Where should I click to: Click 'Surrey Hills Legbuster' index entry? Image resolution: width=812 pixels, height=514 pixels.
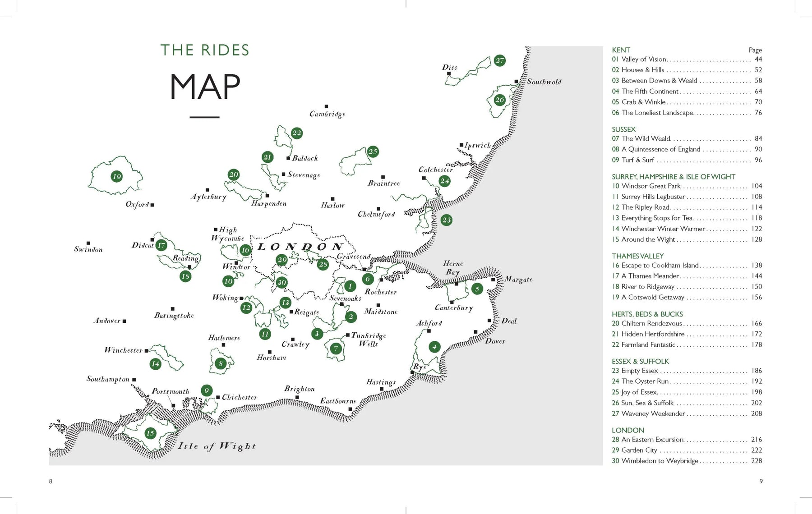(x=687, y=197)
